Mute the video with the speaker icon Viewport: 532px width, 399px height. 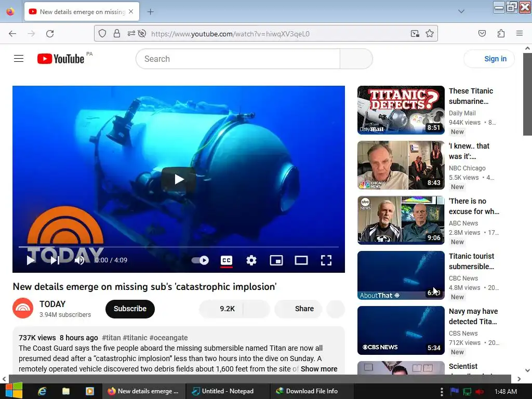[79, 260]
